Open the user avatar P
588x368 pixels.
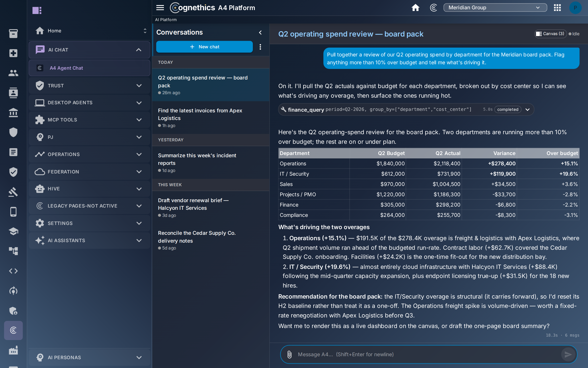tap(575, 8)
